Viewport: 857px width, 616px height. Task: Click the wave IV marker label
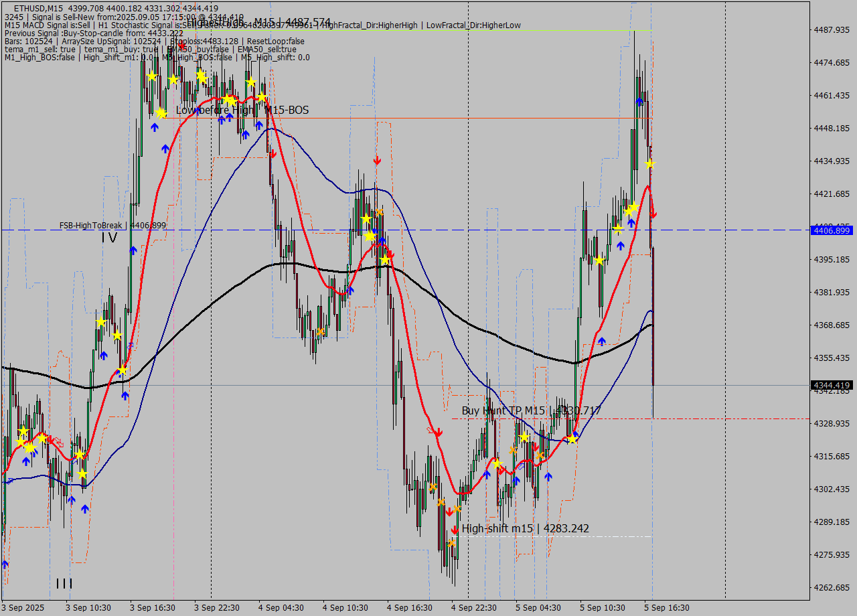109,238
